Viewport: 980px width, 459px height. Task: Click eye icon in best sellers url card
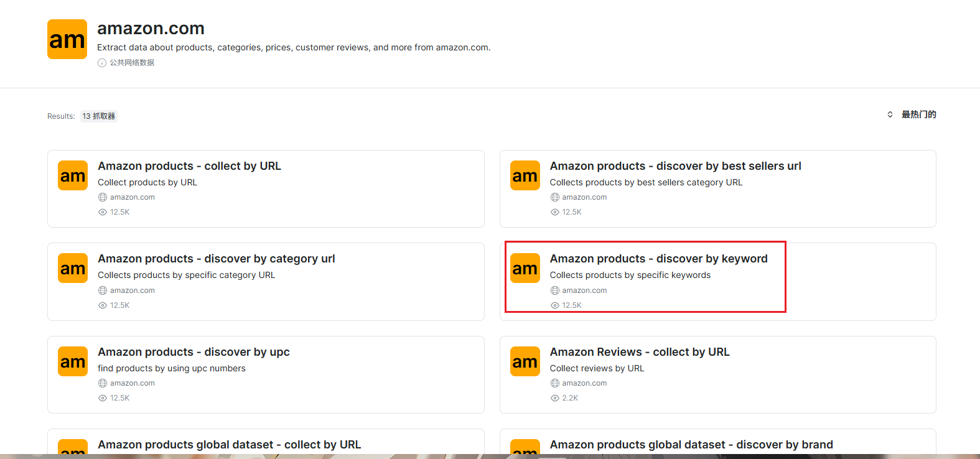pyautogui.click(x=555, y=212)
